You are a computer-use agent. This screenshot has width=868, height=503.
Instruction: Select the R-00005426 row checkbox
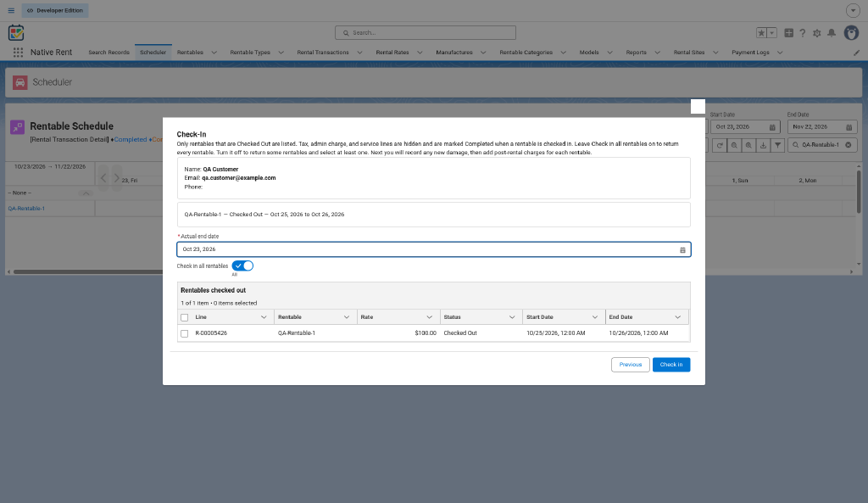point(184,333)
